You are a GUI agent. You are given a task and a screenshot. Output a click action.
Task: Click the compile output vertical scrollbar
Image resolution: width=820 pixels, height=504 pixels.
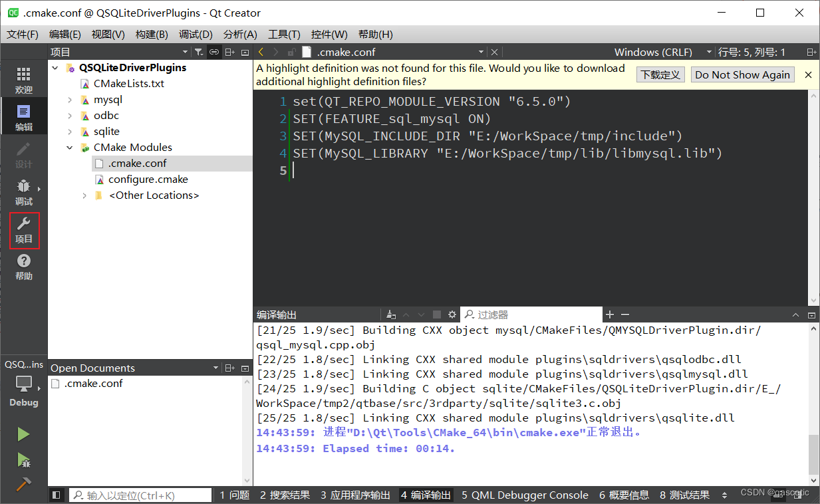pos(814,455)
